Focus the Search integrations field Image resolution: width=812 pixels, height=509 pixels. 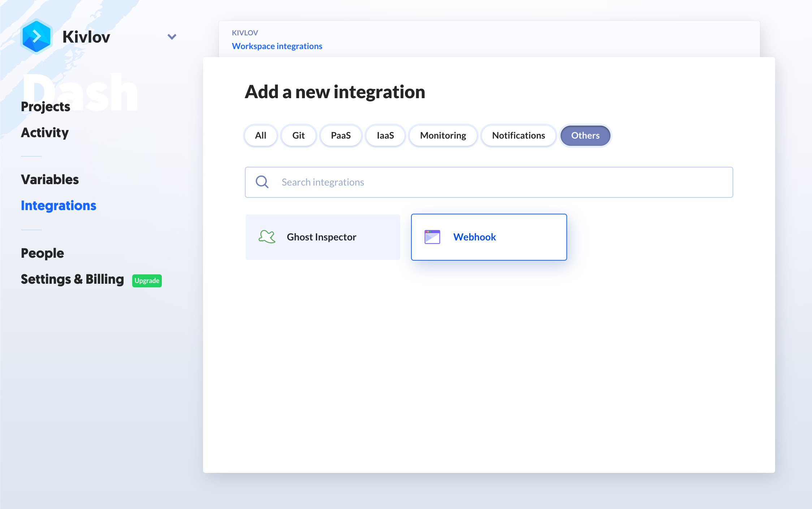[489, 182]
